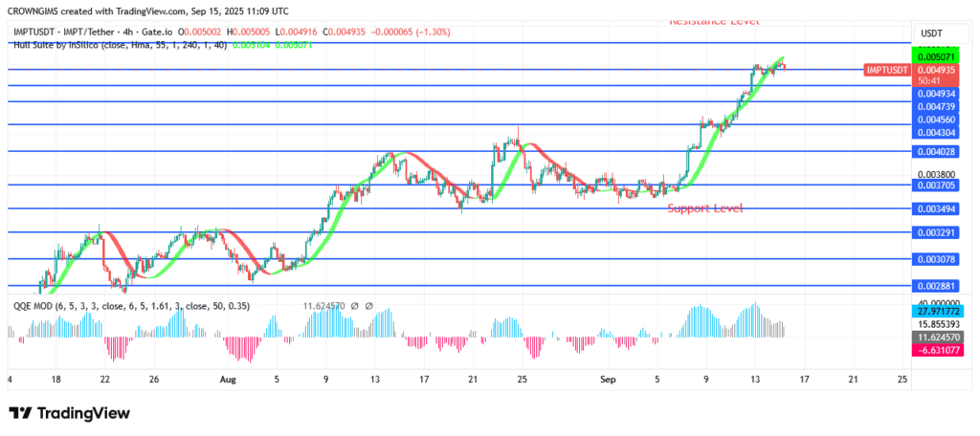Select the Resistance Level text annotation

click(x=714, y=22)
